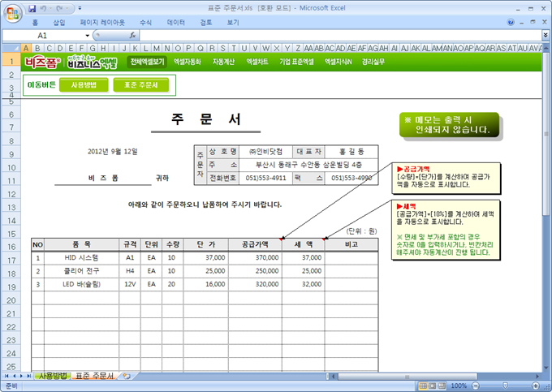Expand the formula bar

tap(546, 35)
